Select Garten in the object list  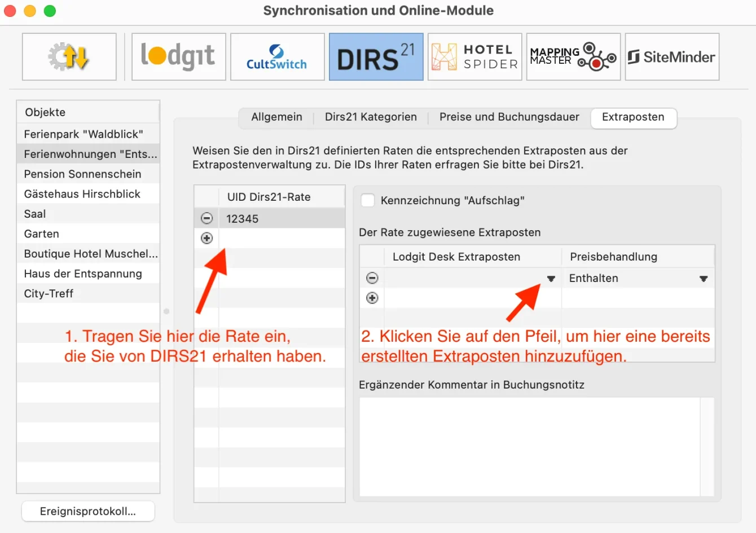tap(88, 234)
